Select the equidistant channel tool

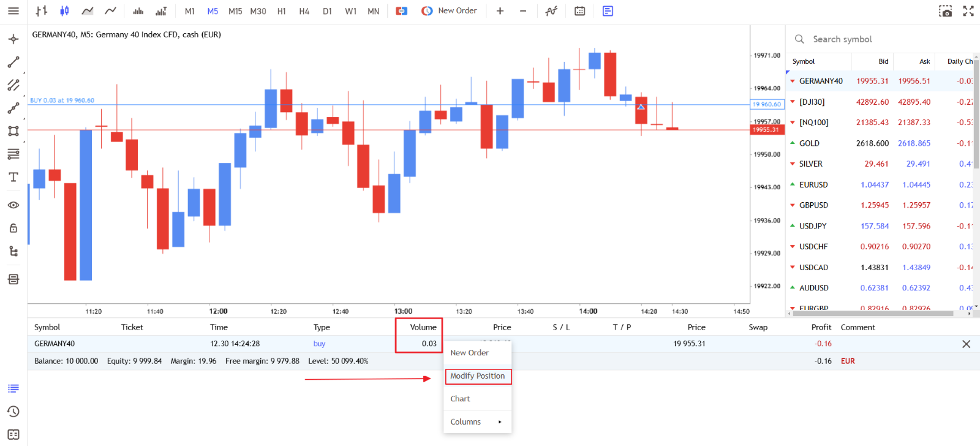(13, 85)
